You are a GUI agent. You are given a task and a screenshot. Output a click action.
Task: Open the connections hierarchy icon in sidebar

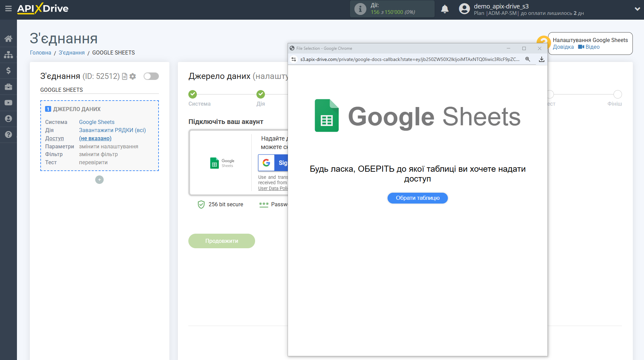(x=8, y=54)
